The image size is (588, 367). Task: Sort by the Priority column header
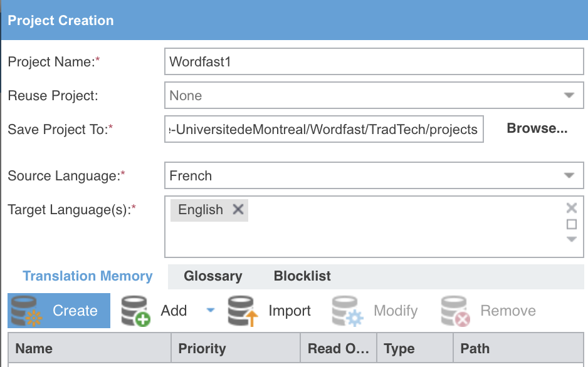[236, 348]
